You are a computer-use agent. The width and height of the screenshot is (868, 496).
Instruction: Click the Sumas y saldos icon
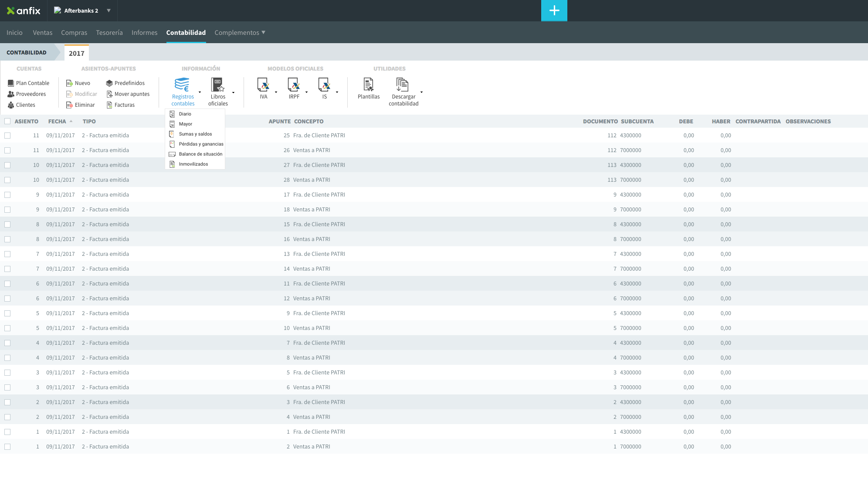[172, 134]
